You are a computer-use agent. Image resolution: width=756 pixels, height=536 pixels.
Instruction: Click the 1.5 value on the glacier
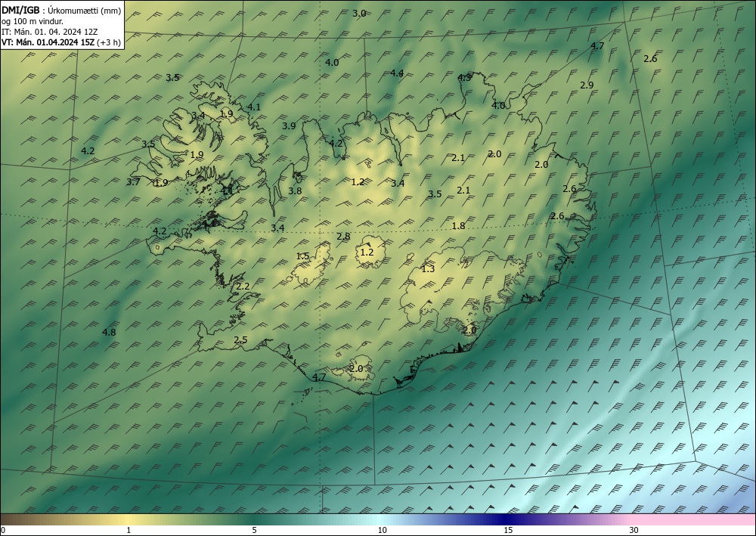click(x=303, y=256)
